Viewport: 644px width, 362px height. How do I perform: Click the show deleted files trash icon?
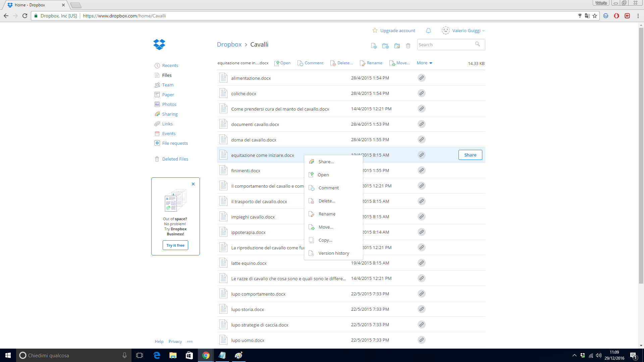click(x=408, y=46)
